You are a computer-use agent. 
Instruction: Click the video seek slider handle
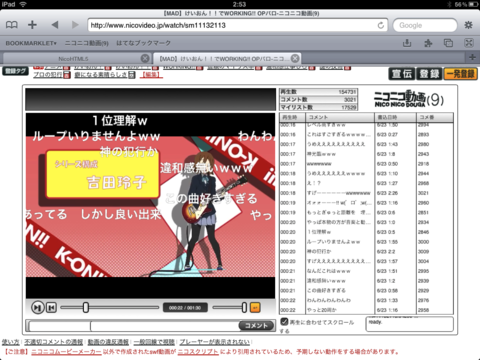click(86, 307)
